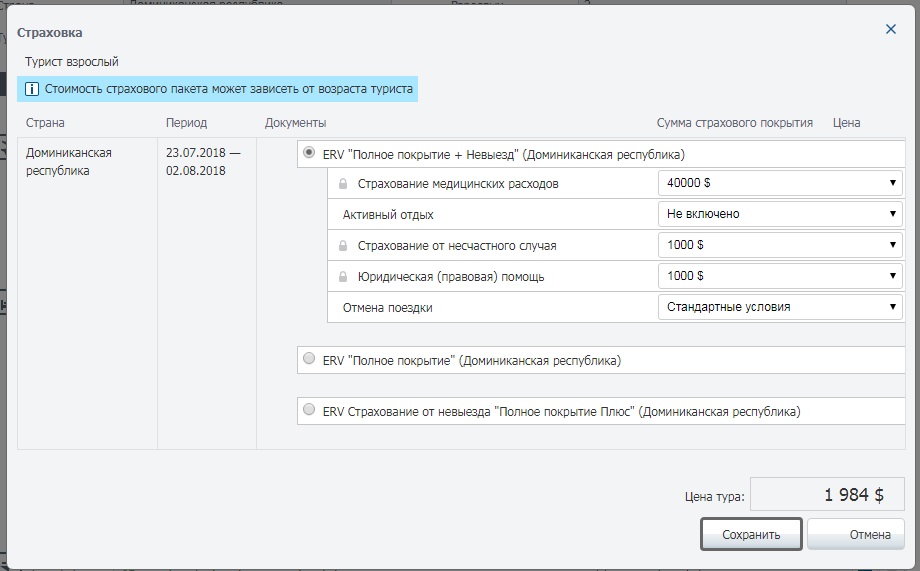Screen dimensions: 920x571
Task: Close the Страховка dialog with X
Action: click(891, 30)
